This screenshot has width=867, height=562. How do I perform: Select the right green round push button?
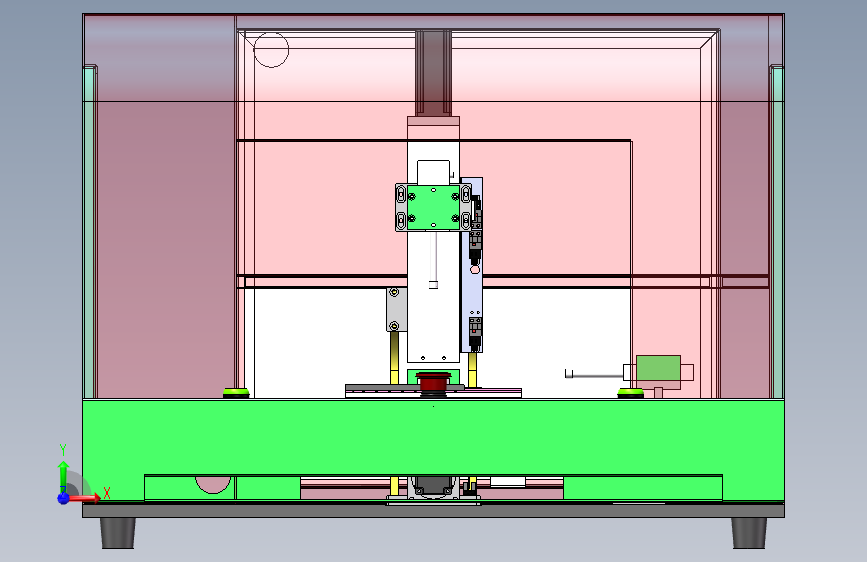coord(630,393)
